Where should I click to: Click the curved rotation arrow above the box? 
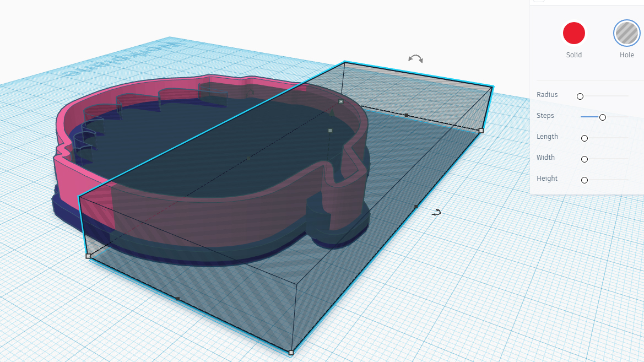[x=415, y=59]
